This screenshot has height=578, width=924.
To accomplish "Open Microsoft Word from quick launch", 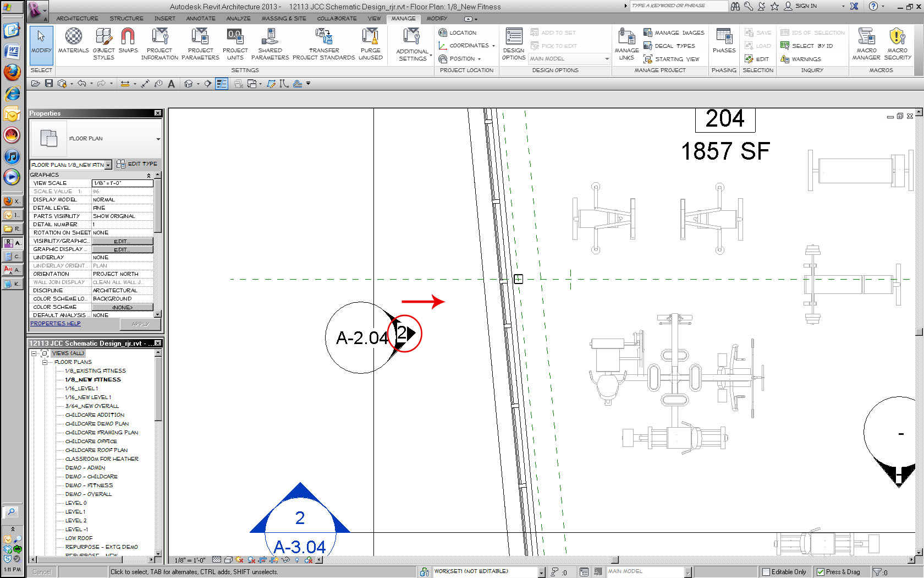I will point(12,52).
